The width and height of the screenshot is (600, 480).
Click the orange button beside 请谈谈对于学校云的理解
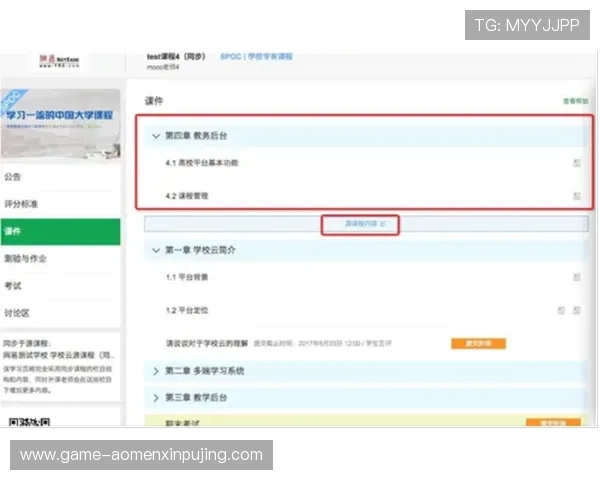478,343
